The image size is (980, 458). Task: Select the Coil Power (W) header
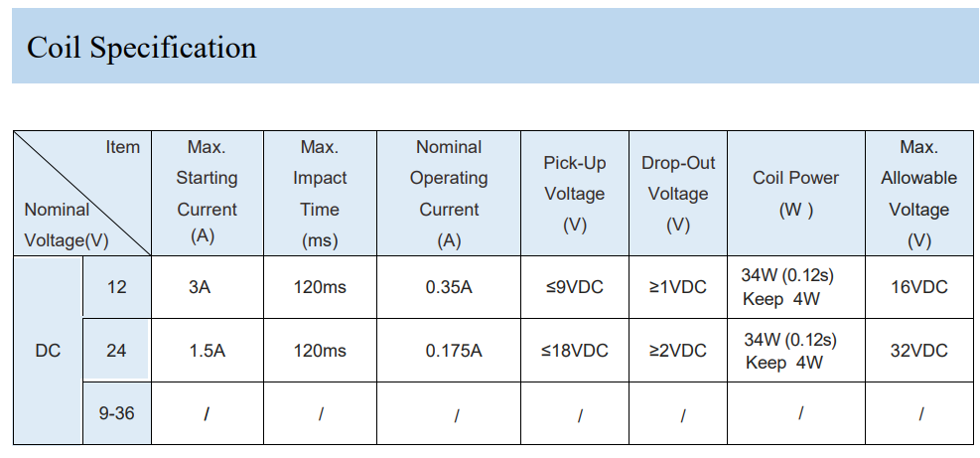click(x=796, y=194)
